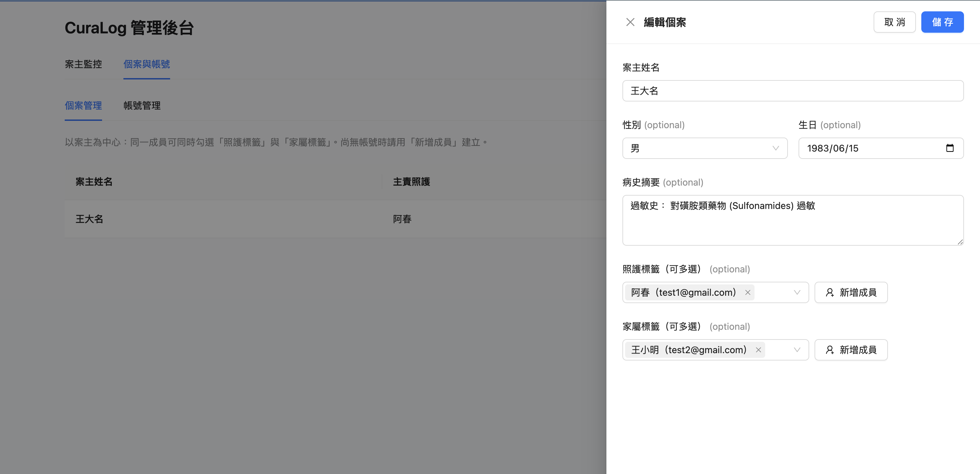Switch to the 案主監控 tab

tap(83, 64)
